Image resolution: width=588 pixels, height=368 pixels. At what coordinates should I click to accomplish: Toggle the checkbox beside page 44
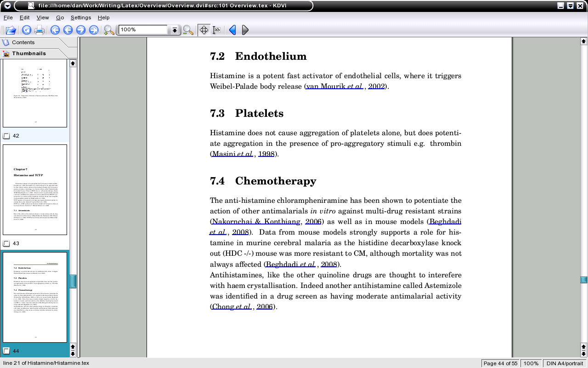point(6,351)
